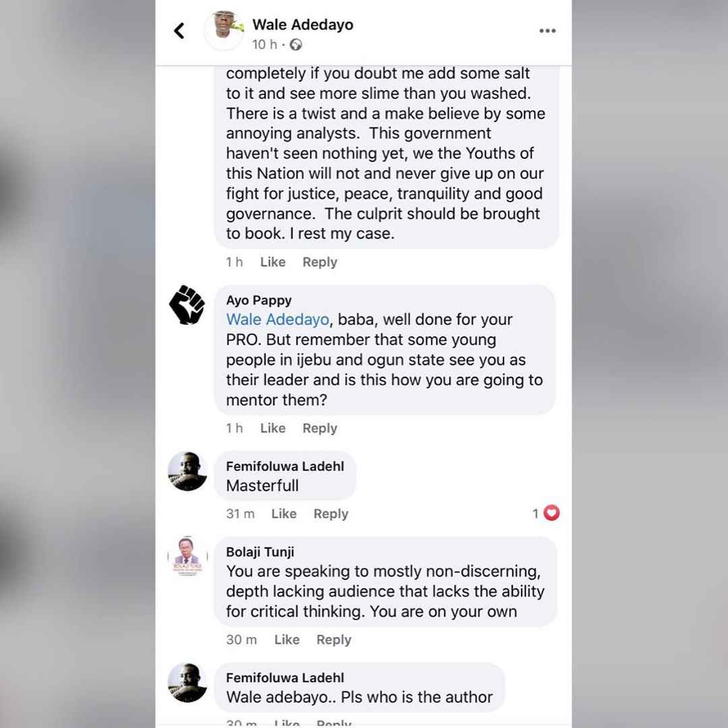This screenshot has height=728, width=728.
Task: Open Ayo Pappy's raised fist avatar
Action: tap(187, 305)
